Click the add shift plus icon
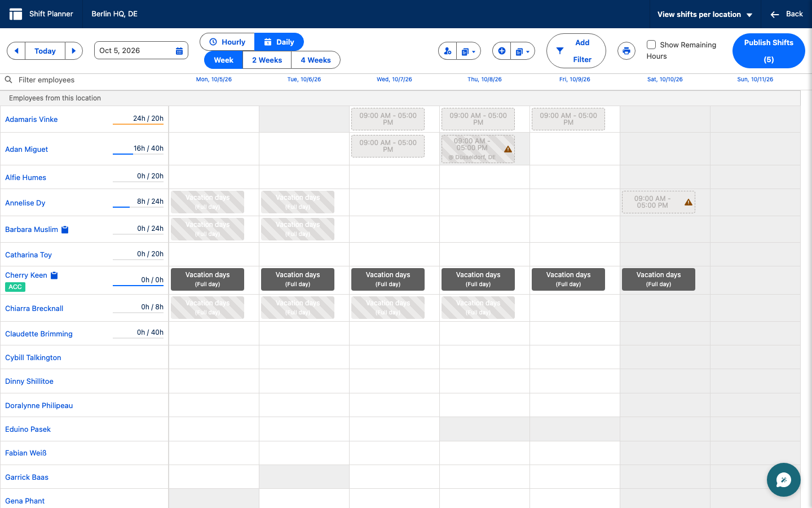Image resolution: width=812 pixels, height=508 pixels. coord(502,51)
